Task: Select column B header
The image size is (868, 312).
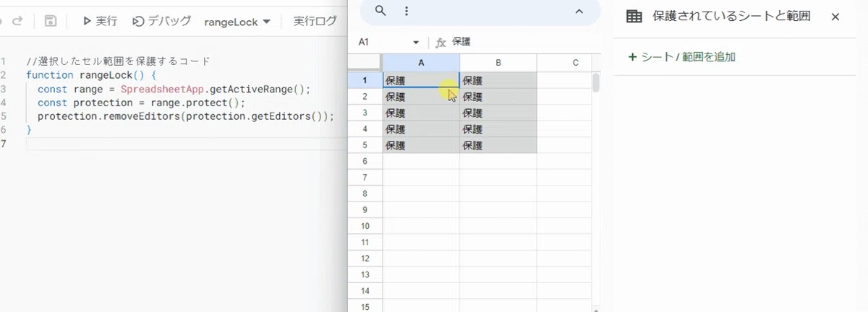Action: click(498, 63)
